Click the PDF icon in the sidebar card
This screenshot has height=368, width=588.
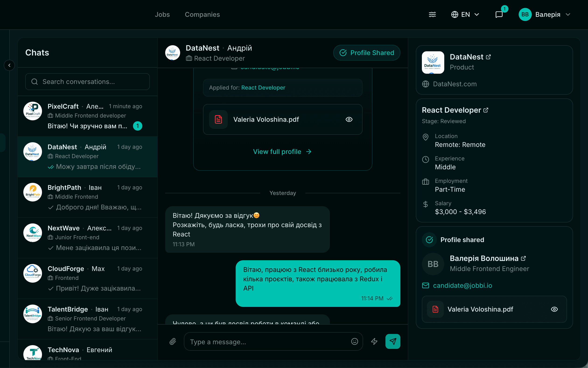pyautogui.click(x=435, y=309)
